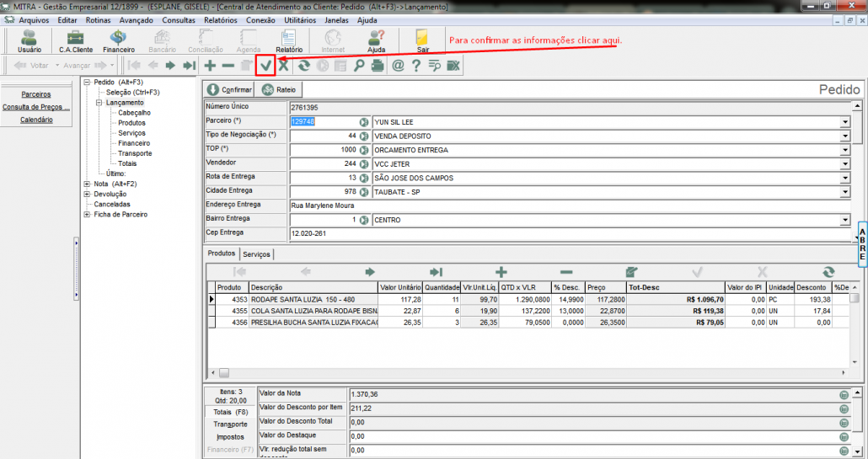Open the dropdown for parceiro YUN SIL LEE

coord(844,121)
